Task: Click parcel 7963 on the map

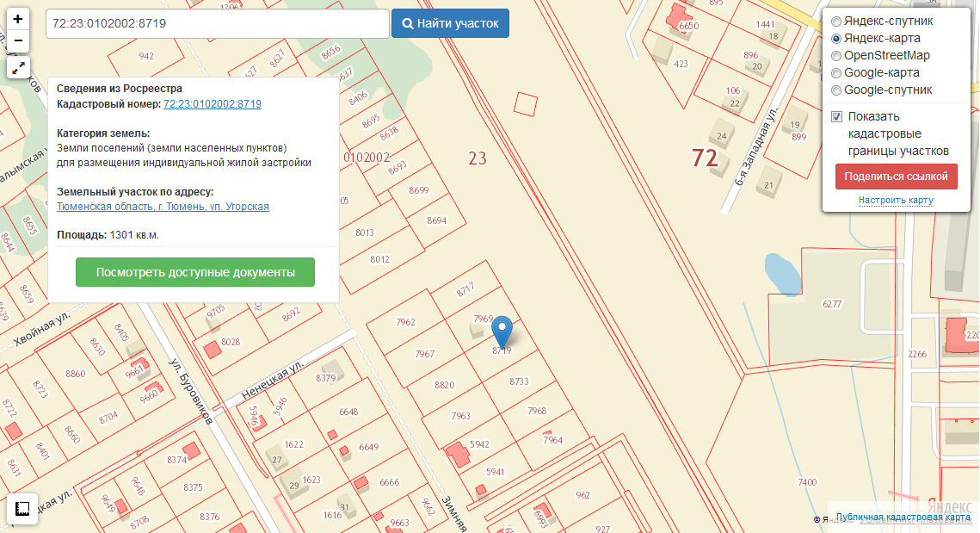Action: coord(460,415)
